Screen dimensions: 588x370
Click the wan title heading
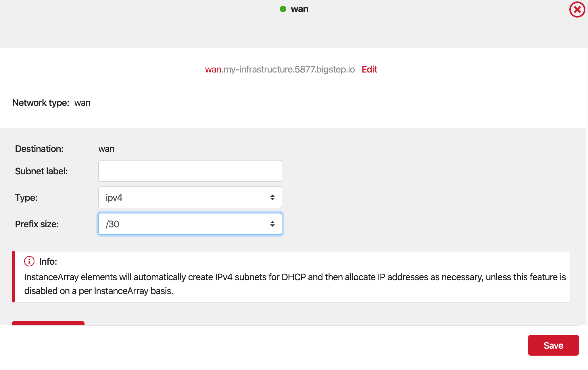[299, 9]
